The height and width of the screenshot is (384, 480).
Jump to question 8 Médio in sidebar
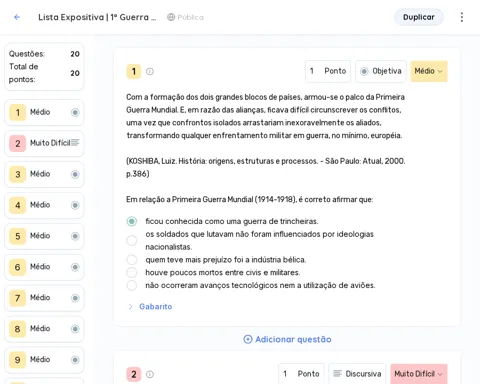pos(44,329)
